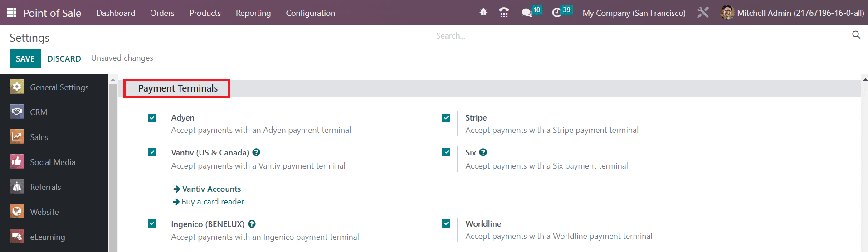Click the SAVE button
This screenshot has width=868, height=252.
point(25,59)
